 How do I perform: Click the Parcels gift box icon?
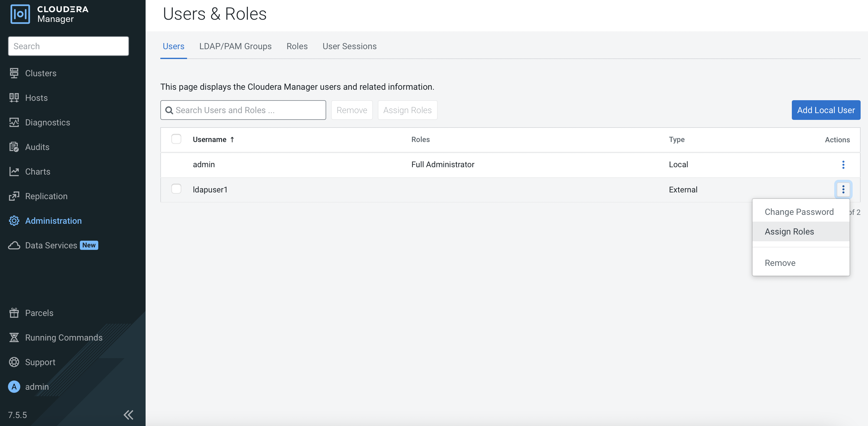(14, 313)
